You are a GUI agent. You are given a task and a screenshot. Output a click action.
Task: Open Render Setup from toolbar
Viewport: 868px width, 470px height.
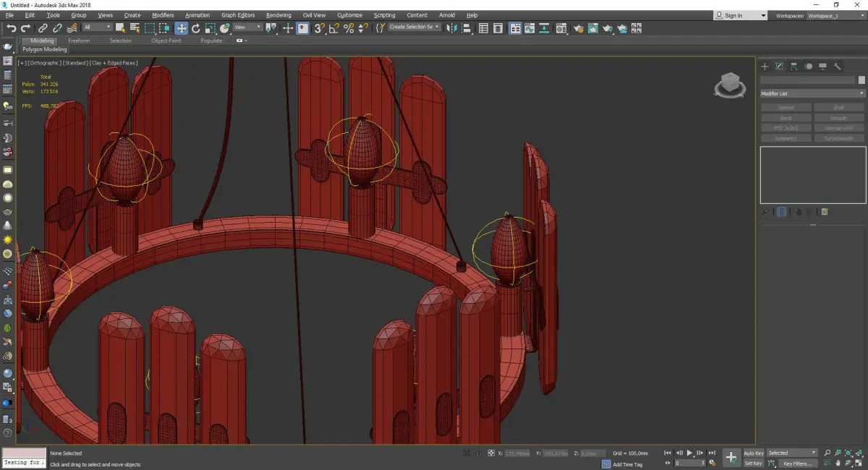coord(578,28)
